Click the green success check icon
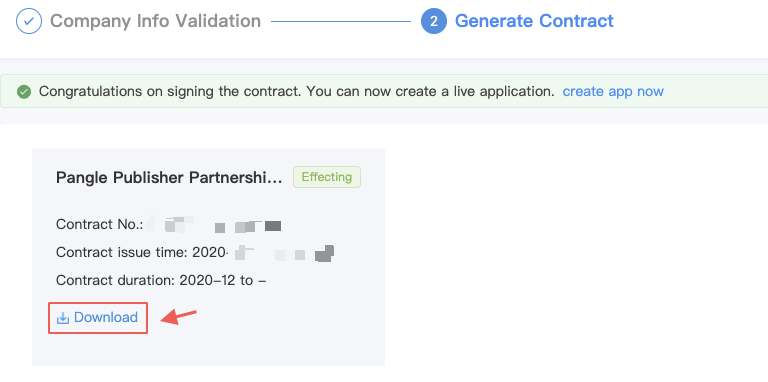The height and width of the screenshot is (382, 768). 24,92
